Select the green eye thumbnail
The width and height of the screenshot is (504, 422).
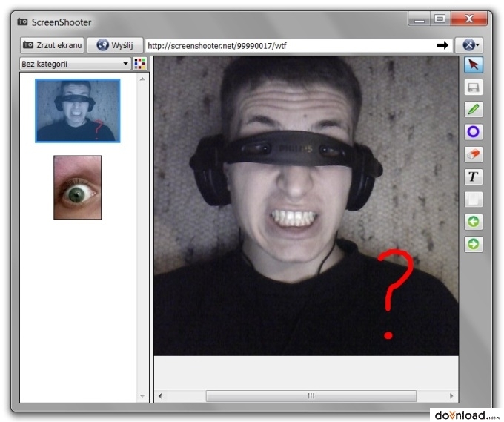pyautogui.click(x=78, y=188)
